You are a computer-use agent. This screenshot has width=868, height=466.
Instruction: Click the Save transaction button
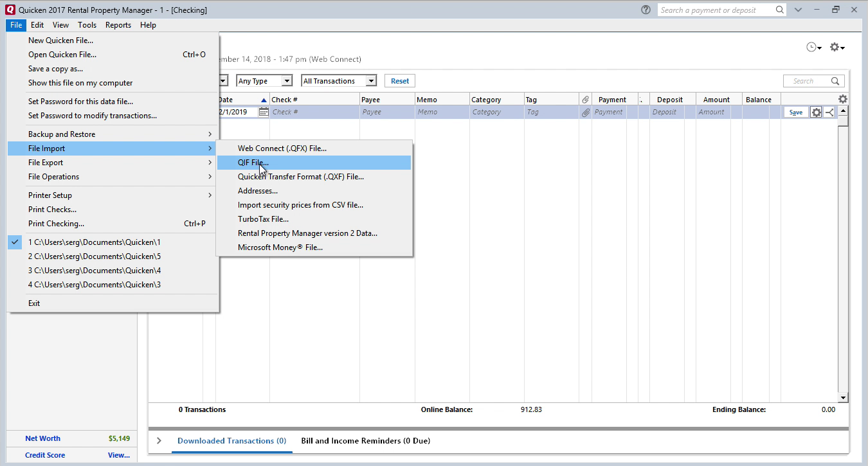click(x=796, y=112)
